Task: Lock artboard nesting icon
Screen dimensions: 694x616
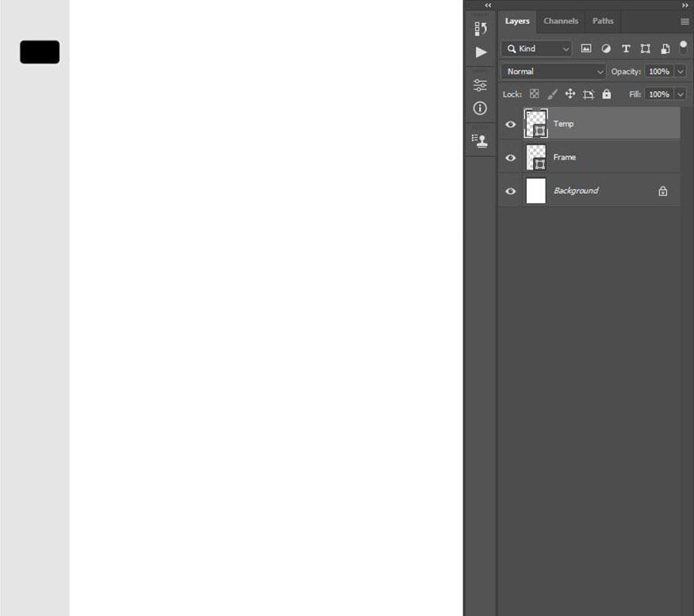Action: coord(589,94)
